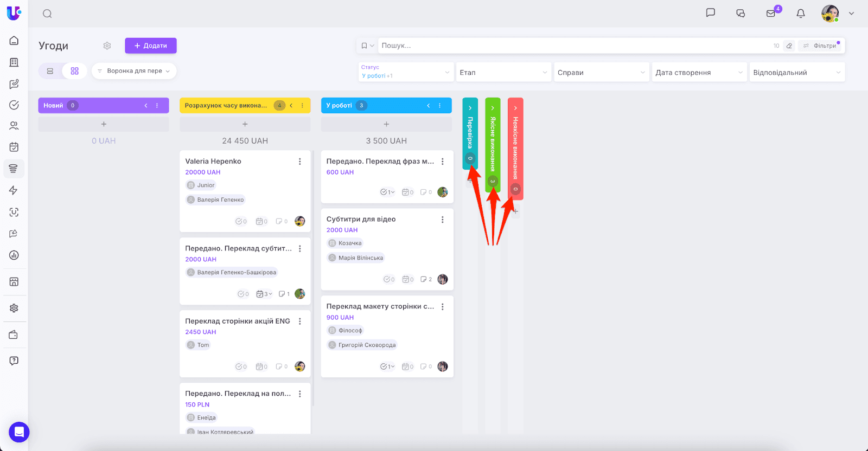Open the support chat widget button
Screen dimensions: 868x451
point(19,432)
